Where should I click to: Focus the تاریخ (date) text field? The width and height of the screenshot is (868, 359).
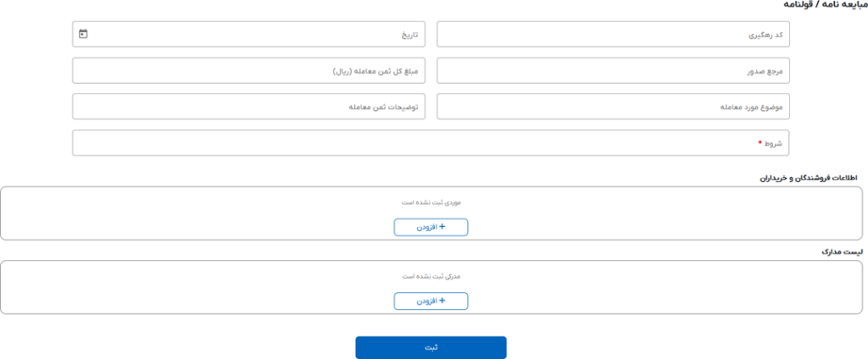point(254,35)
